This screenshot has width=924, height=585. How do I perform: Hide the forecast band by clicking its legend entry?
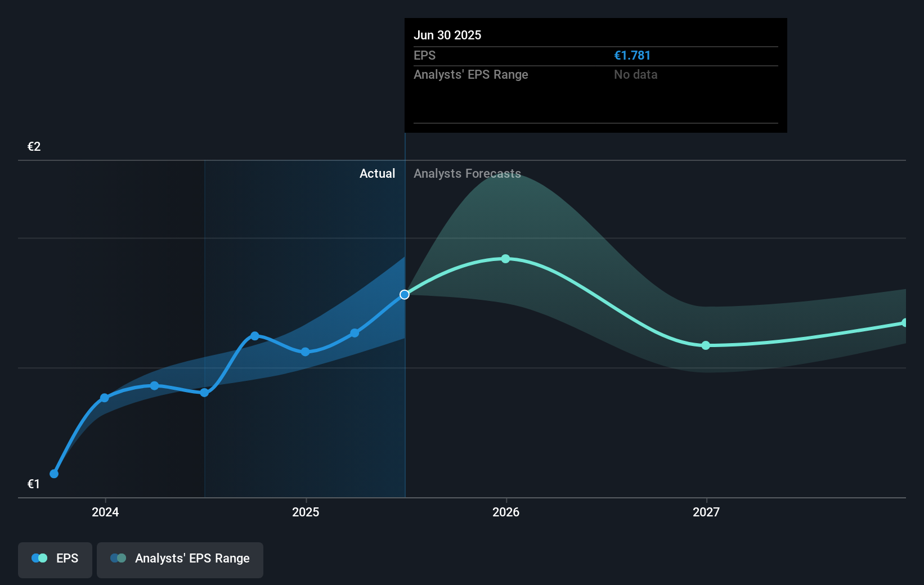click(180, 560)
